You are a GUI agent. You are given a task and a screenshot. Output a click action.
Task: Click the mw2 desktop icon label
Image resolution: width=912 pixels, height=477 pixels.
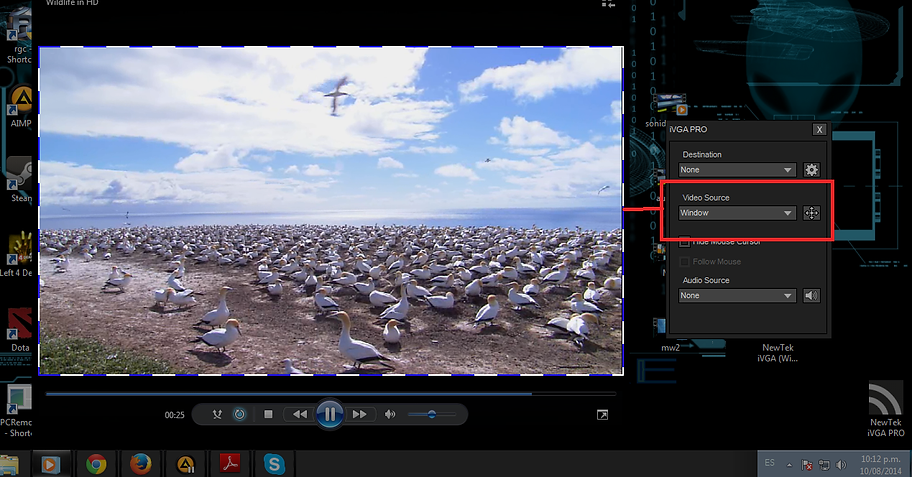(670, 348)
